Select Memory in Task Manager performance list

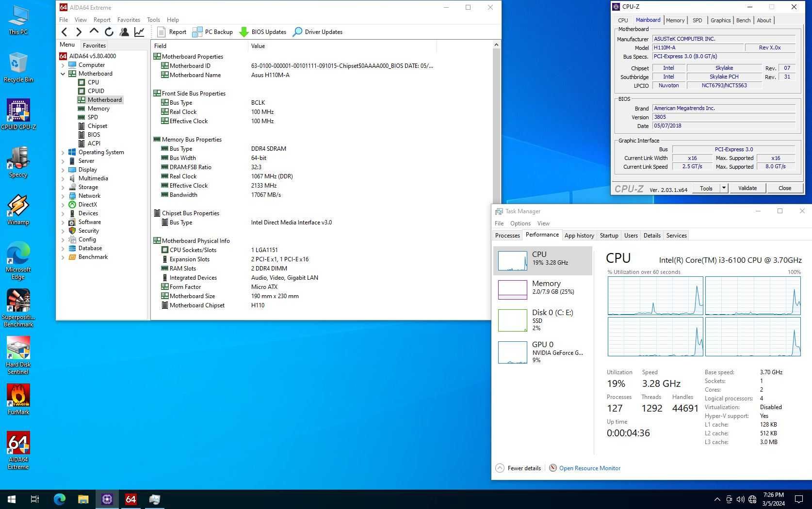[543, 290]
